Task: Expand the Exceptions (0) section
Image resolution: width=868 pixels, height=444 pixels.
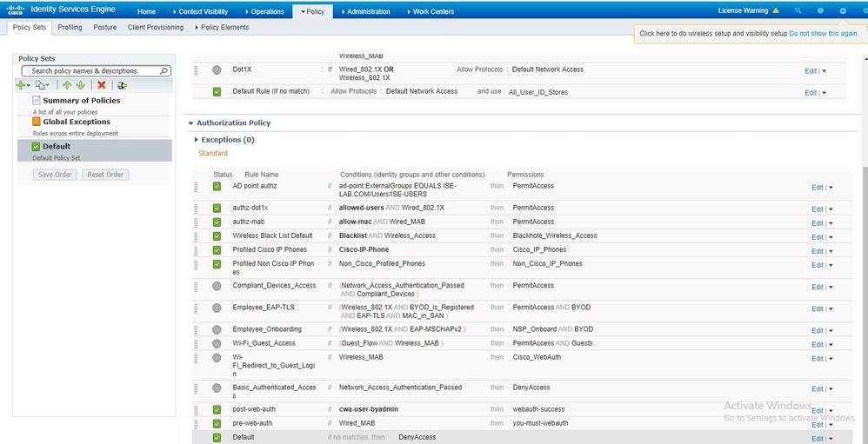Action: [x=197, y=140]
